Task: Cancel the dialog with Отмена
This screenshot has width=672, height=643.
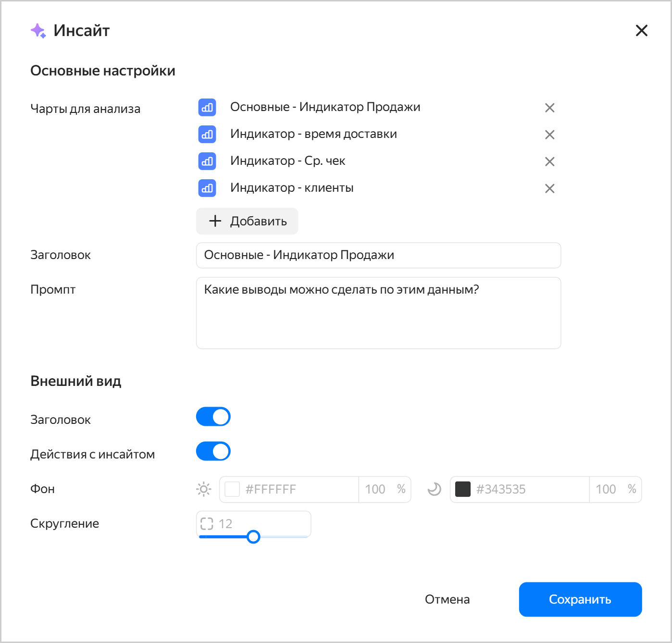Action: 447,599
